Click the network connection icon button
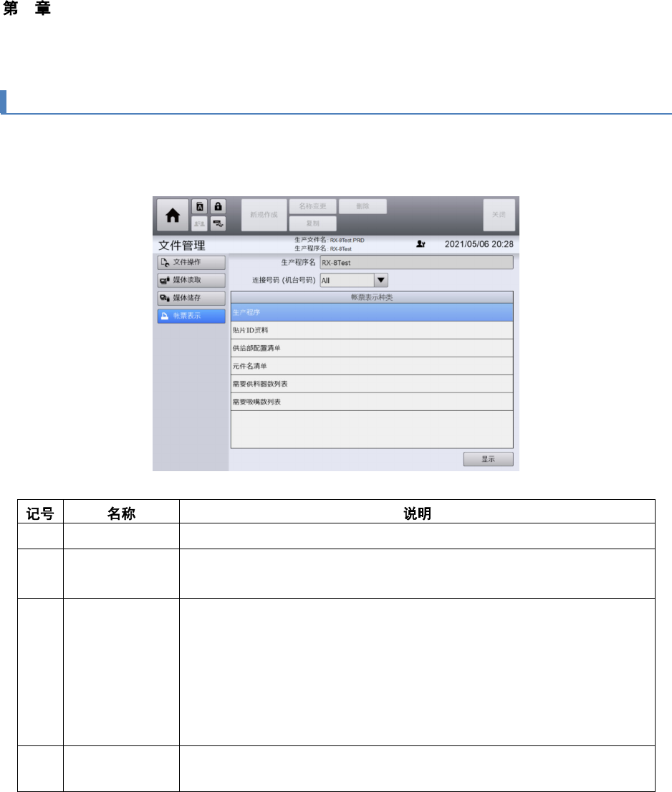This screenshot has height=792, width=672. click(x=218, y=223)
